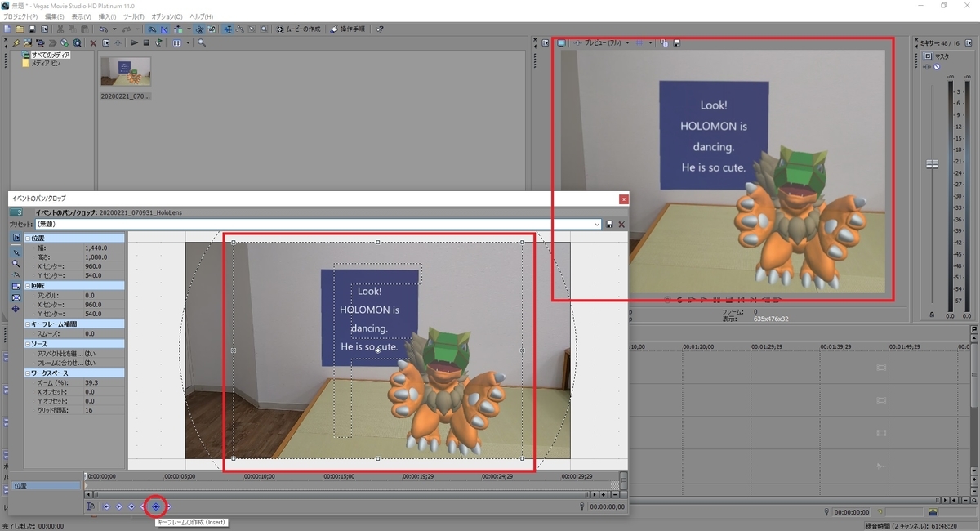Search media with the magnifier icon

click(x=202, y=42)
